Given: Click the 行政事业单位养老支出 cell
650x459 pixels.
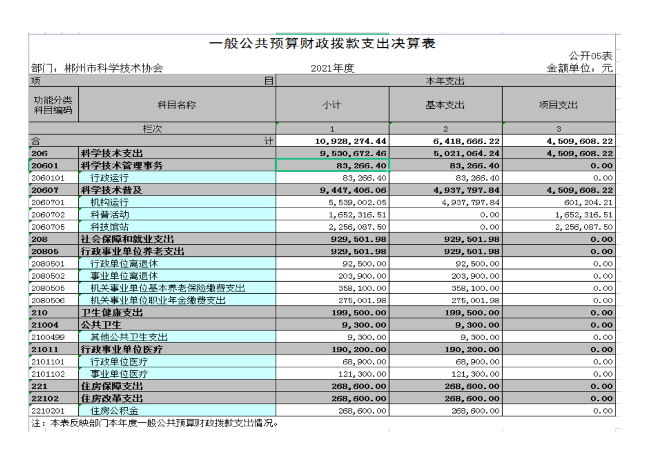Looking at the screenshot, I should click(177, 251).
